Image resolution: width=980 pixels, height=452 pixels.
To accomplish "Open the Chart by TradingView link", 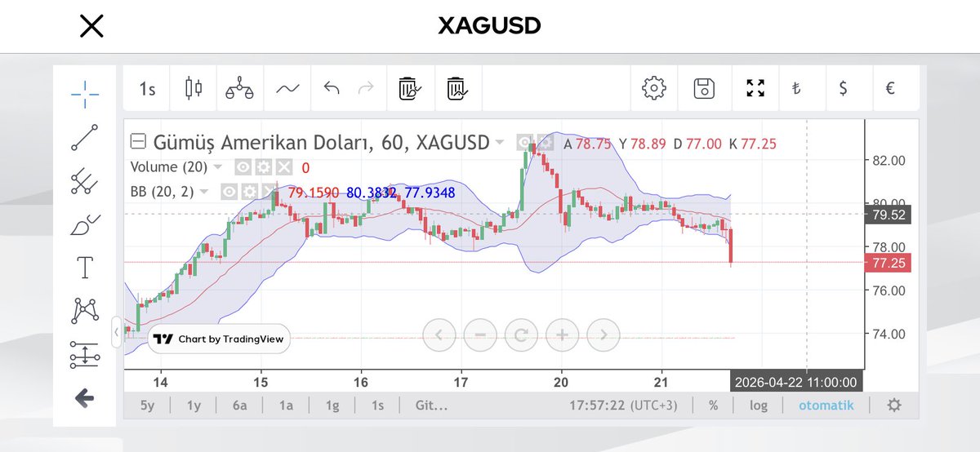I will point(219,339).
